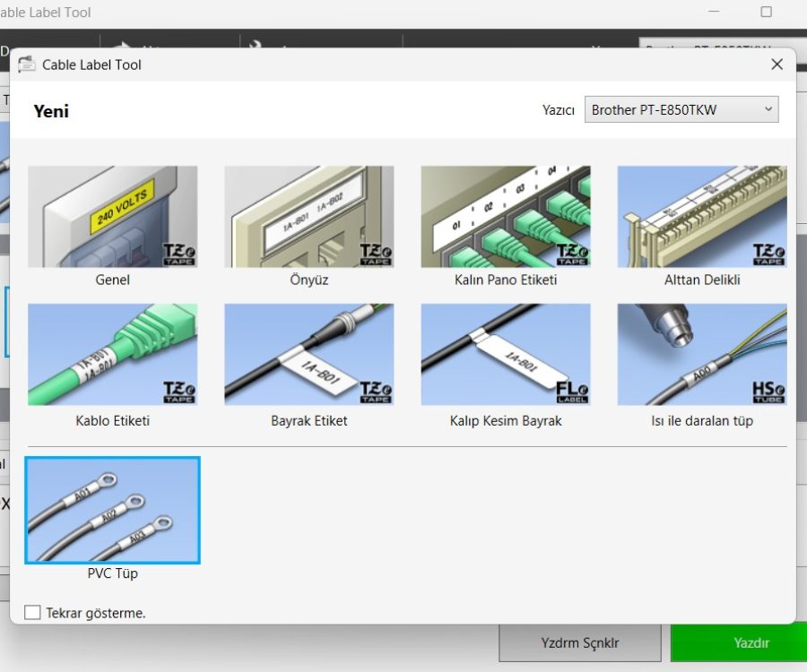Image resolution: width=807 pixels, height=672 pixels.
Task: Click the Önyüz caption text
Action: pos(308,280)
